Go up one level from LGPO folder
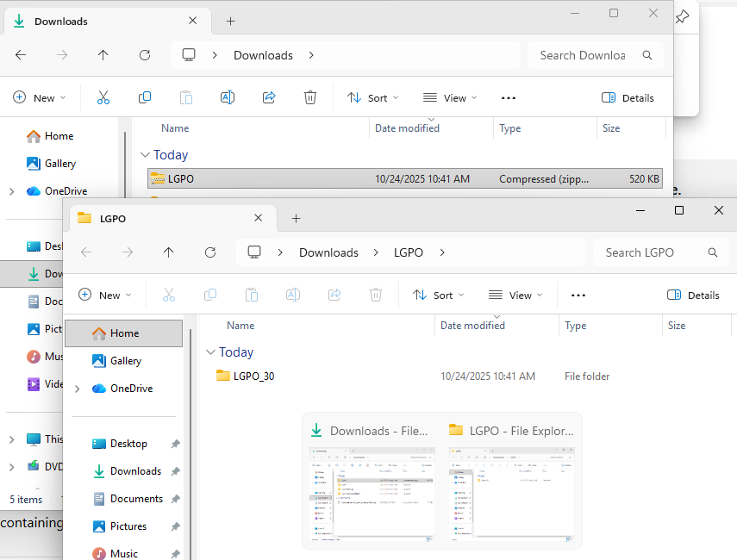 point(169,252)
